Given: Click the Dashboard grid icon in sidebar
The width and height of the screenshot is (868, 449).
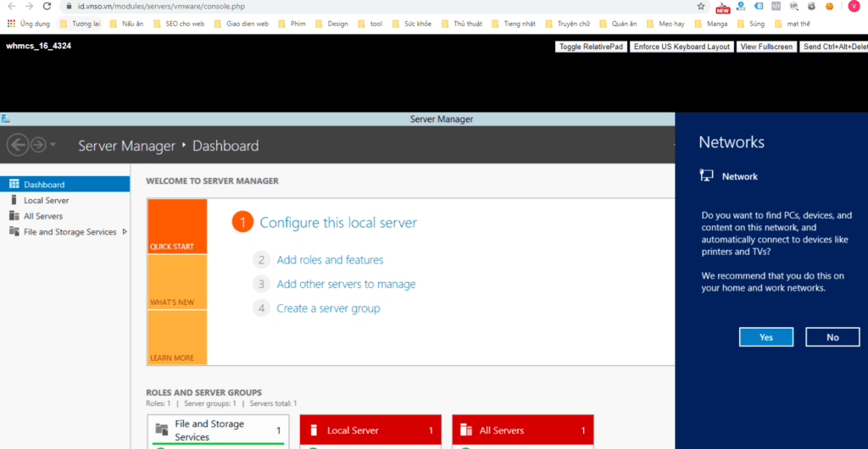Looking at the screenshot, I should (14, 185).
